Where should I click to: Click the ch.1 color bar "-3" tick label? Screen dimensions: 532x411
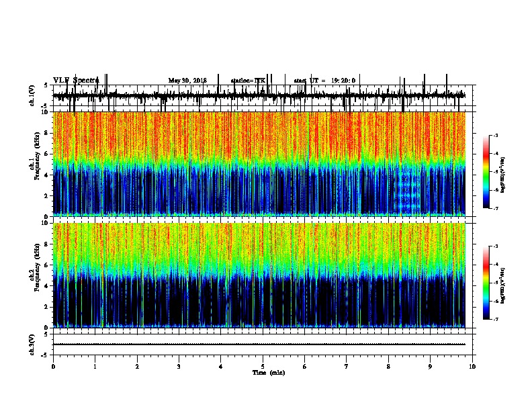[495, 135]
